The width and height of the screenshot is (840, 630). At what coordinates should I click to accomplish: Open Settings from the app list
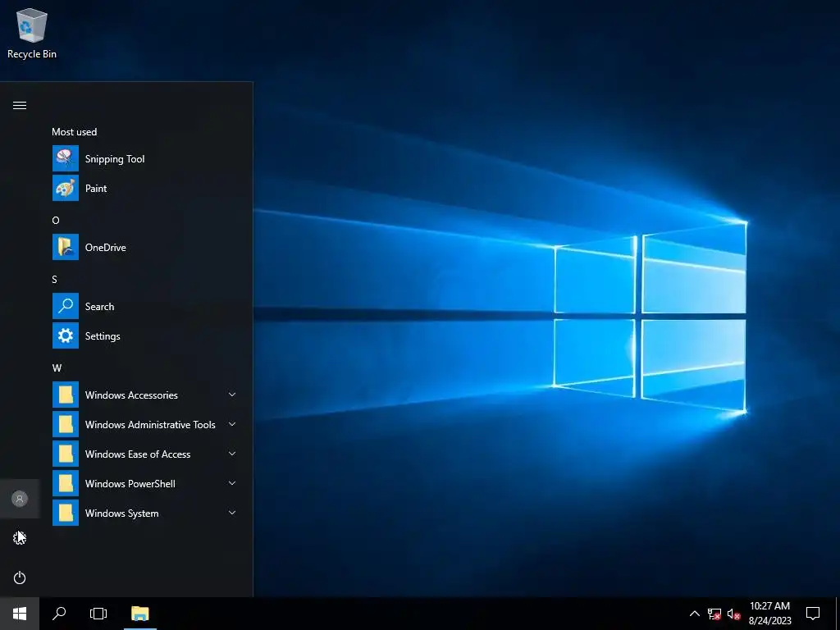pyautogui.click(x=145, y=336)
